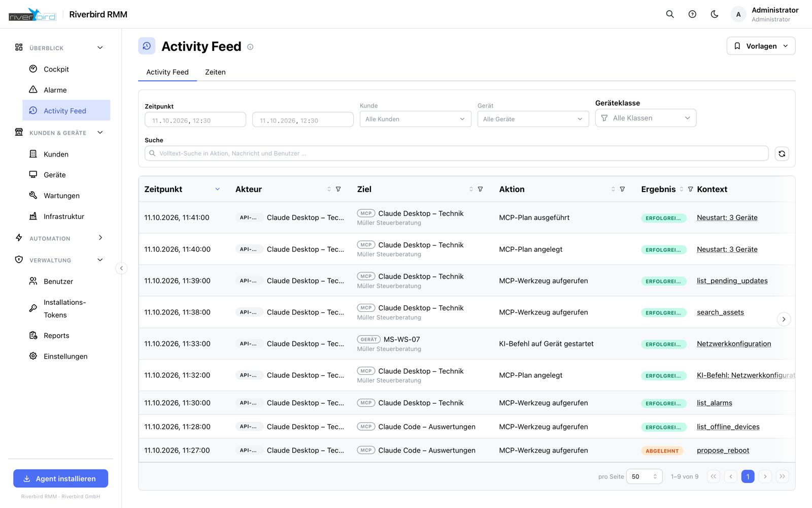Click the Activity Feed info icon
This screenshot has height=508, width=812.
[250, 47]
